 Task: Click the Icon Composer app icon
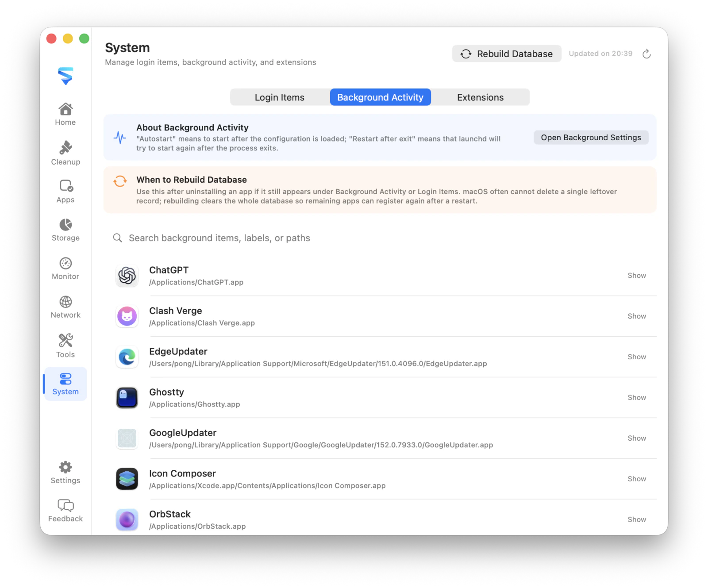127,479
